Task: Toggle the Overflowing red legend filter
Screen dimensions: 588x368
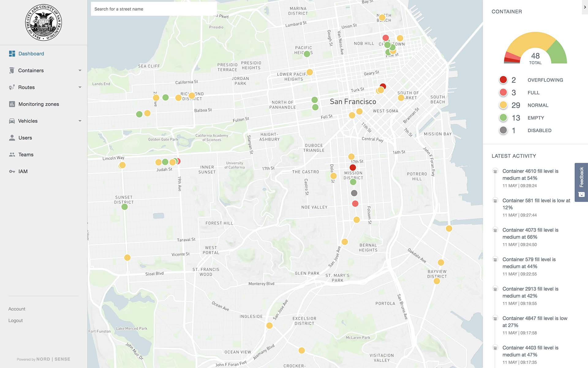Action: (503, 80)
